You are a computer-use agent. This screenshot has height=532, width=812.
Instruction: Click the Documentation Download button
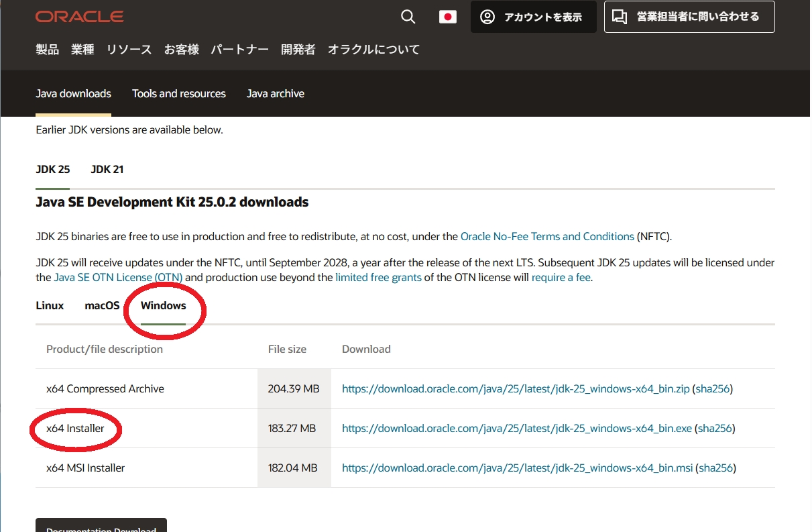101,527
